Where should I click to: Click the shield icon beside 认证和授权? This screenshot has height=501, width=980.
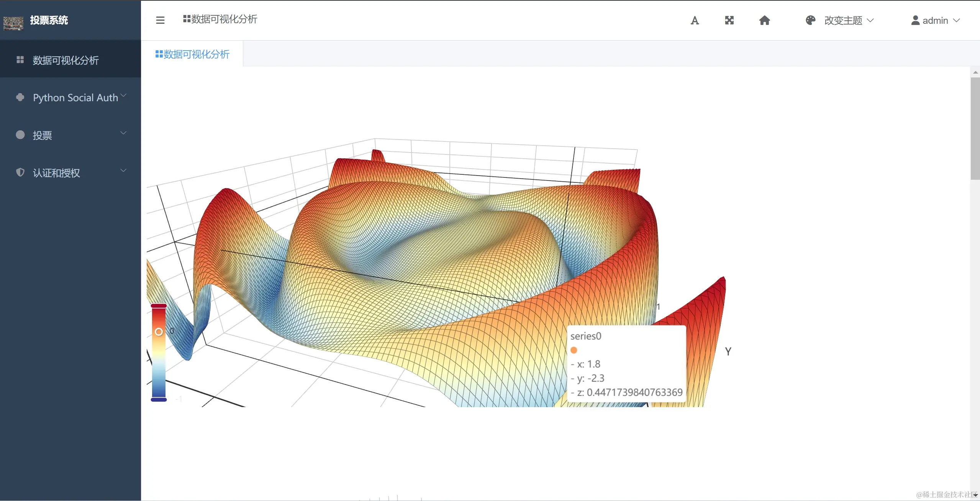point(20,172)
